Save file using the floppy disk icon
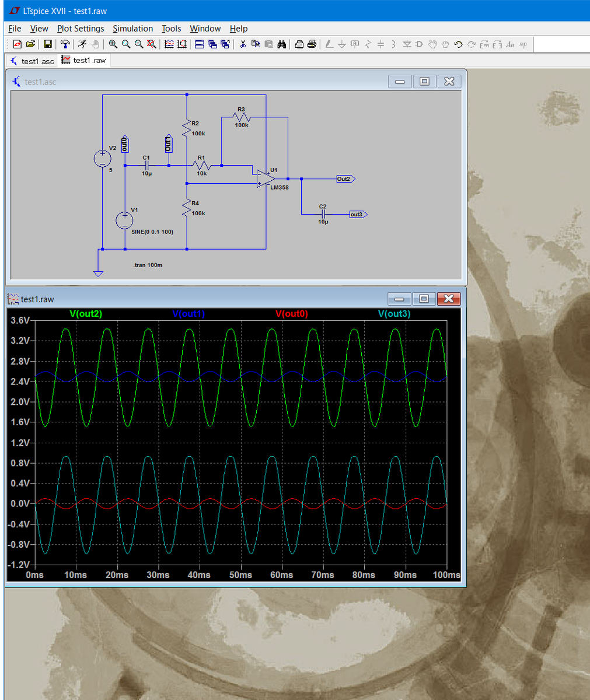This screenshot has height=700, width=590. click(x=47, y=44)
